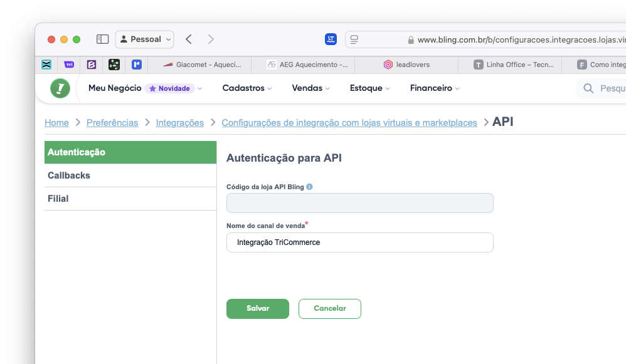Click the Nome do canal de venda label

click(265, 226)
